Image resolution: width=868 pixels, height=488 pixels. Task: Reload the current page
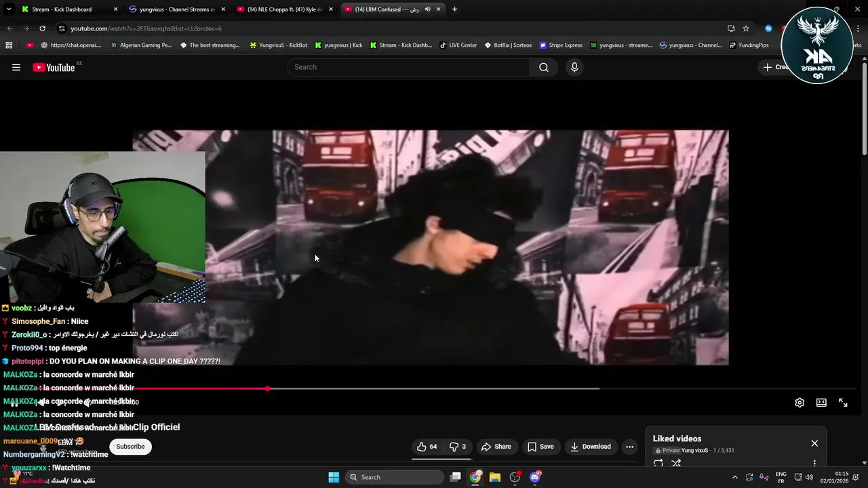tap(42, 28)
